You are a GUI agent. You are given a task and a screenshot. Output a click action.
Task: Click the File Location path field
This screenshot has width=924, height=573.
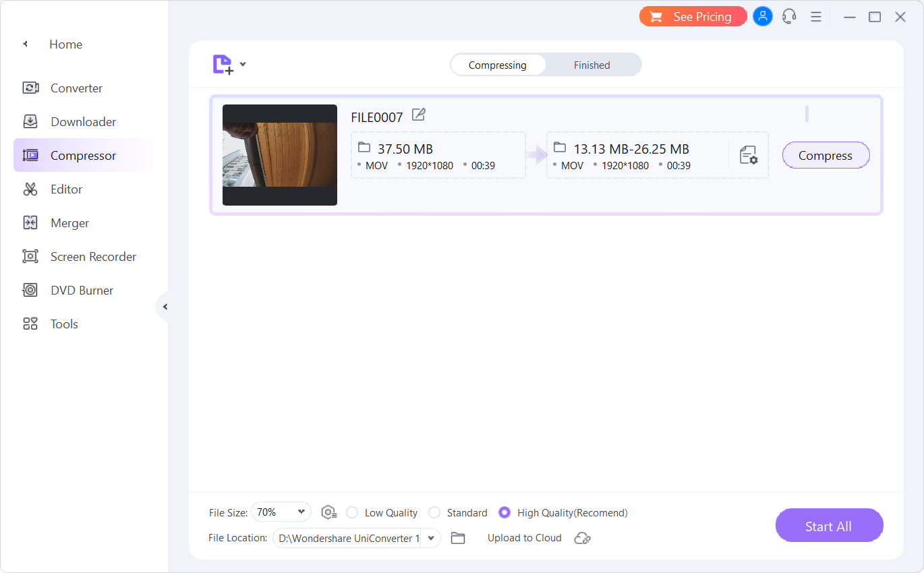pos(348,538)
